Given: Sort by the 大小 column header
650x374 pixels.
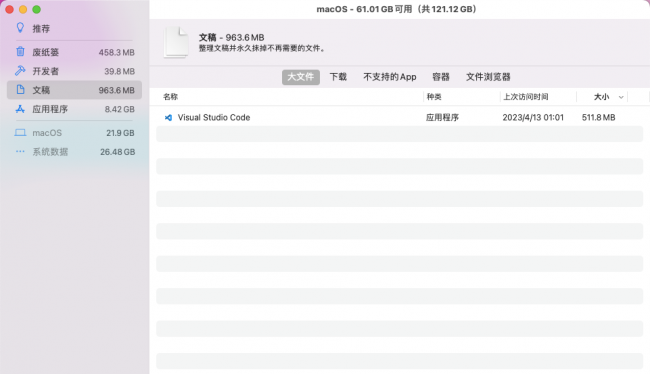Looking at the screenshot, I should 601,97.
